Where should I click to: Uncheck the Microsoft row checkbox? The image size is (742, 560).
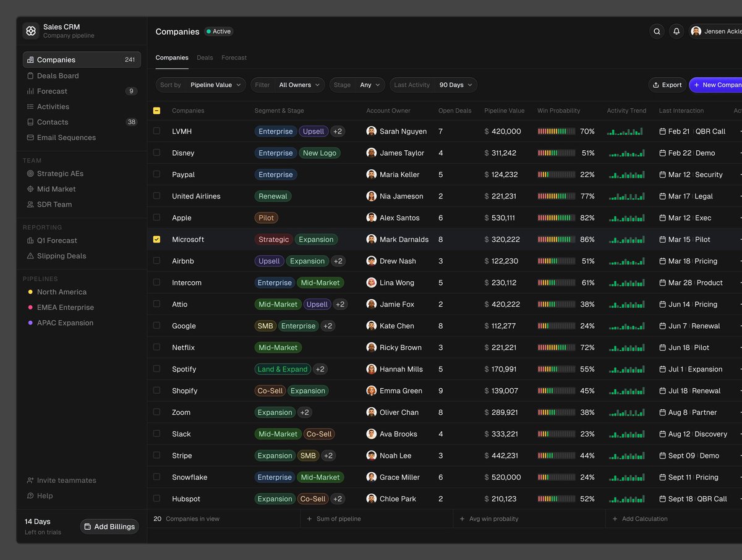[156, 239]
